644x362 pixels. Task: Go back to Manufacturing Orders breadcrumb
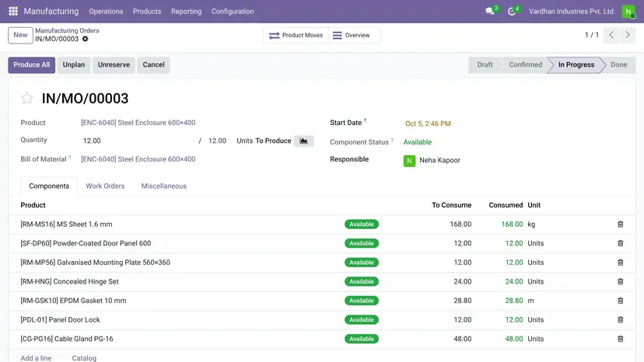[x=67, y=30]
